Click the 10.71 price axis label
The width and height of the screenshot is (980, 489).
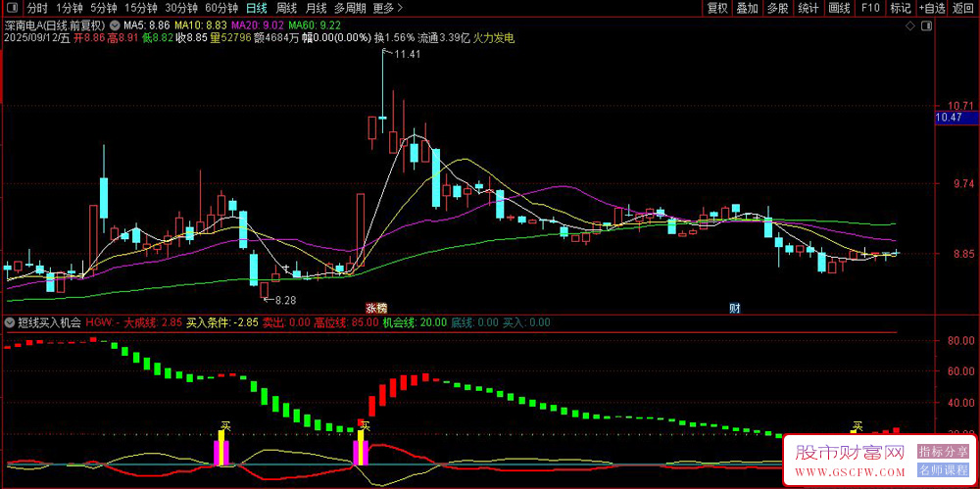click(963, 106)
